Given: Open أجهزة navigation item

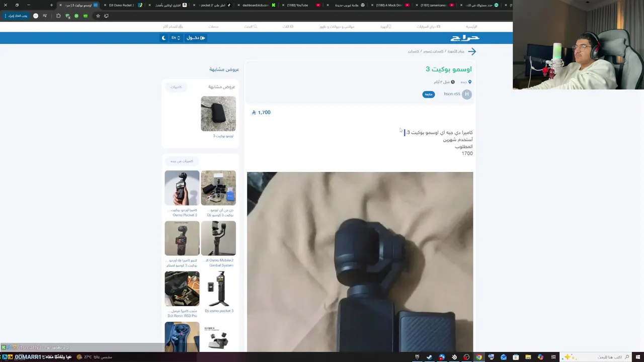Looking at the screenshot, I should [x=385, y=27].
